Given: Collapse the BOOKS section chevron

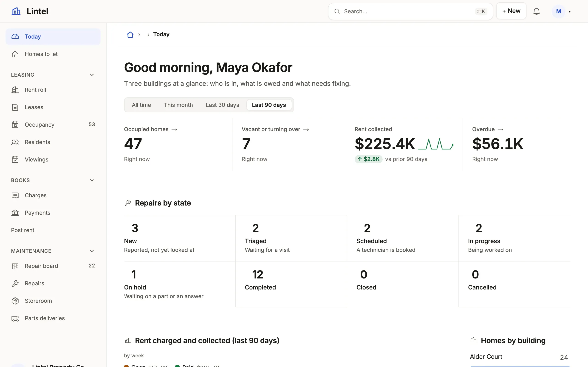Looking at the screenshot, I should tap(92, 180).
